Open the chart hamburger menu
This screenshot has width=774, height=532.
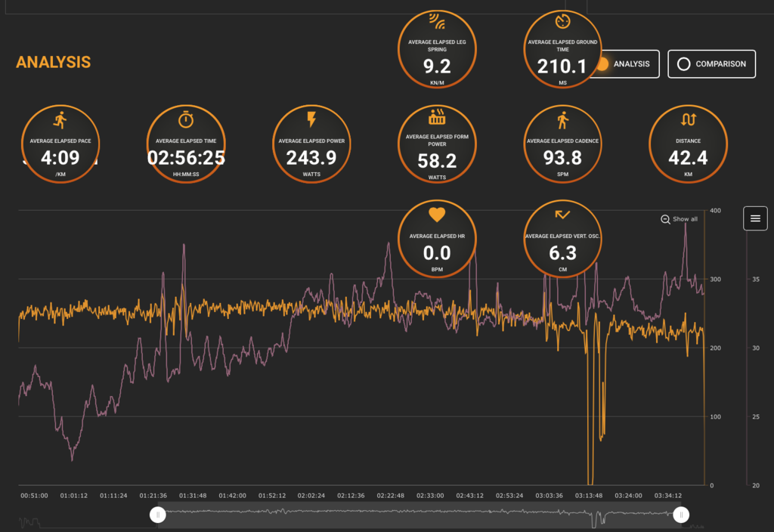(755, 218)
